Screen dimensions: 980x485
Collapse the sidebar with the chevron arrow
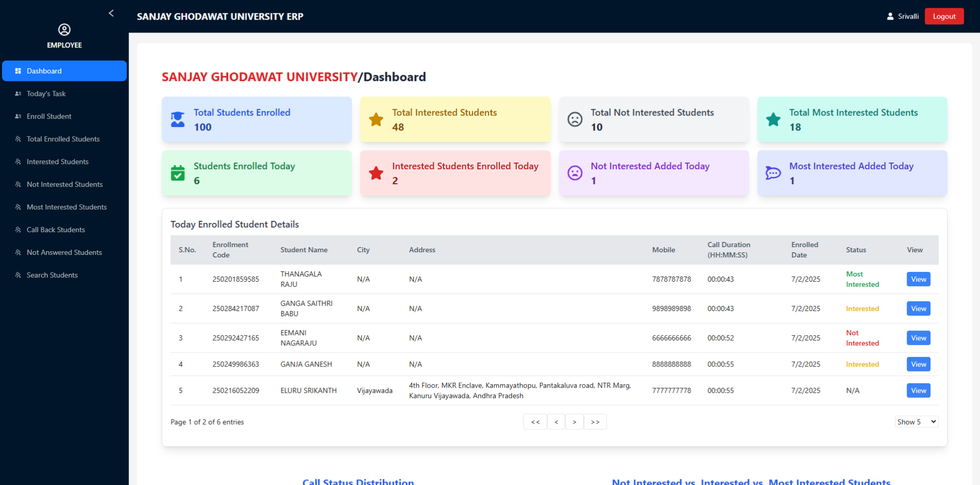tap(111, 13)
